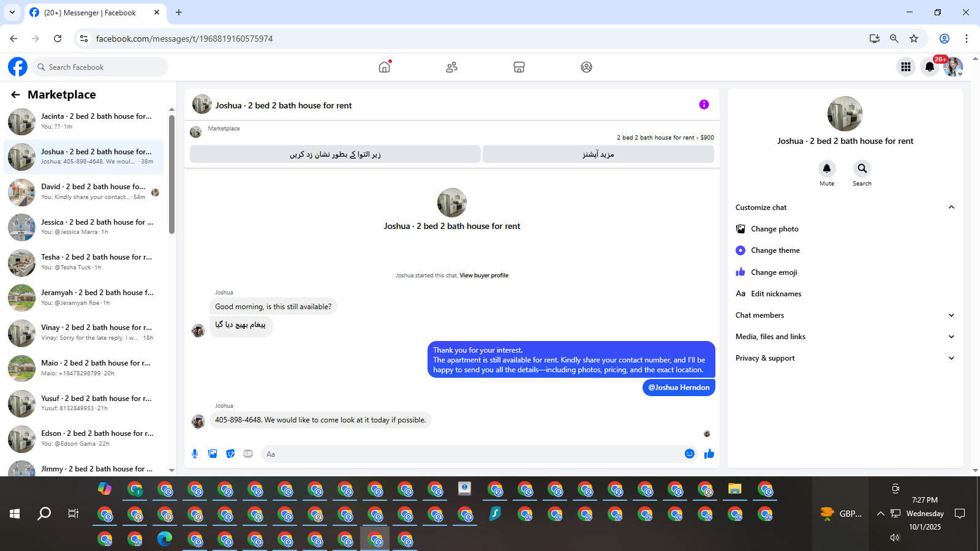Viewport: 980px width, 551px height.
Task: Open the Groups icon in top navigation
Action: point(587,67)
